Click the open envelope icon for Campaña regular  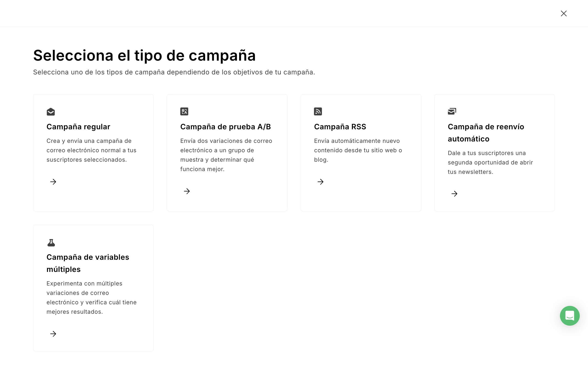51,112
